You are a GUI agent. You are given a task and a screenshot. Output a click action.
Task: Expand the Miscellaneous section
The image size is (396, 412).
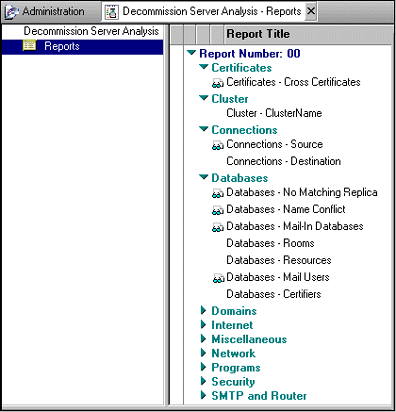(203, 339)
